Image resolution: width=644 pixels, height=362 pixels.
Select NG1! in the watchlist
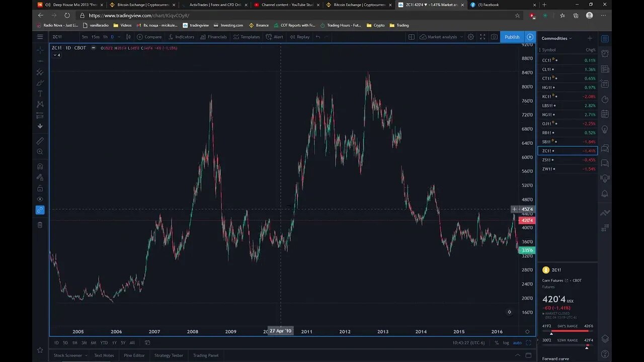point(568,115)
